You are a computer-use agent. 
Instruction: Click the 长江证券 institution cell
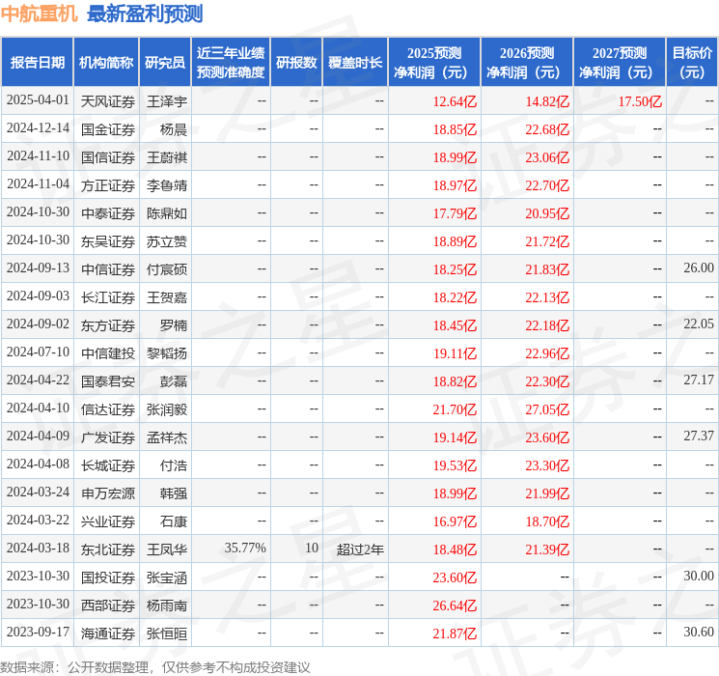(x=108, y=297)
